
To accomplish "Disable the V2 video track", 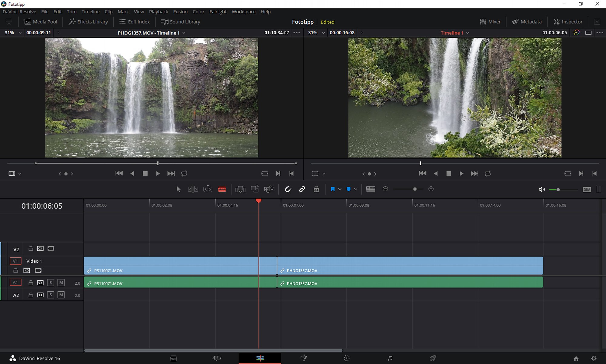I will (51, 249).
